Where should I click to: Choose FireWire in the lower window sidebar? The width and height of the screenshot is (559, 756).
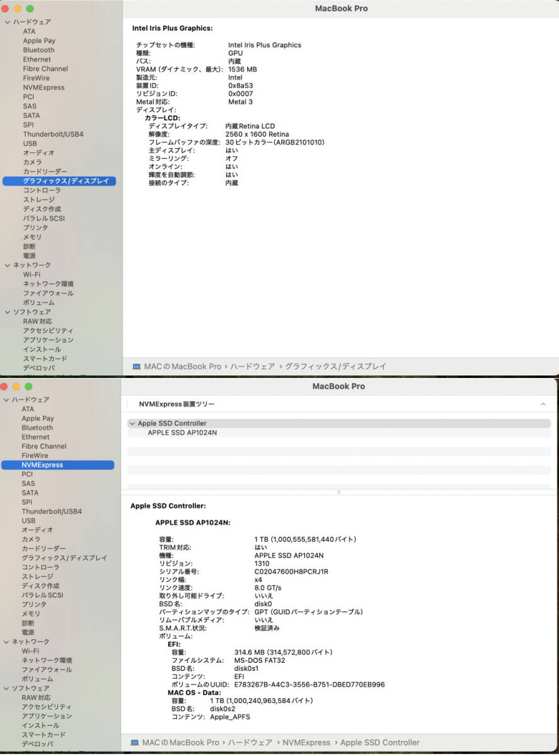(35, 455)
